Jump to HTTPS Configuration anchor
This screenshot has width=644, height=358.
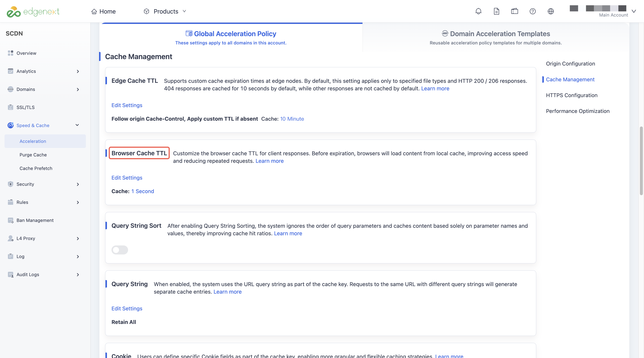(572, 95)
